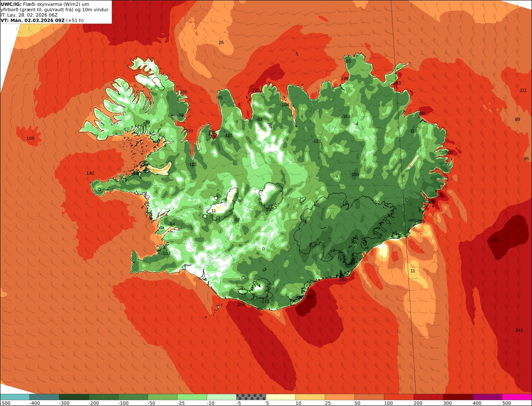The height and width of the screenshot is (406, 532).
Task: Pick the light orange 25 to 50 swatch
Action: click(x=340, y=397)
